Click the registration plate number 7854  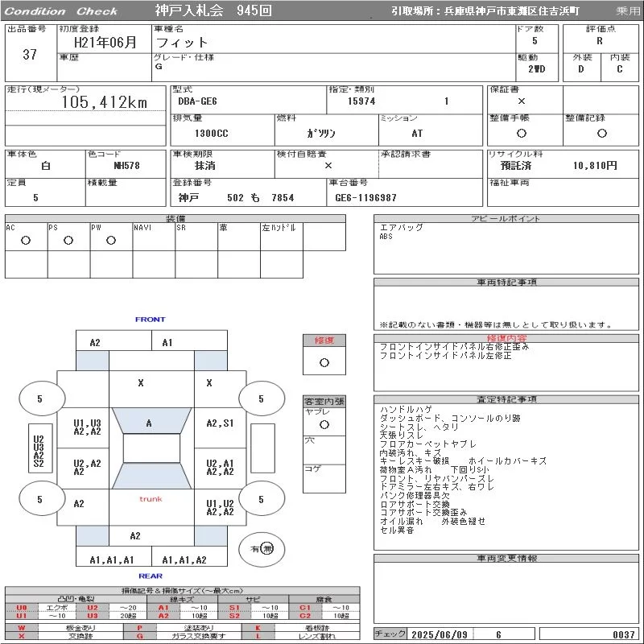coord(283,198)
